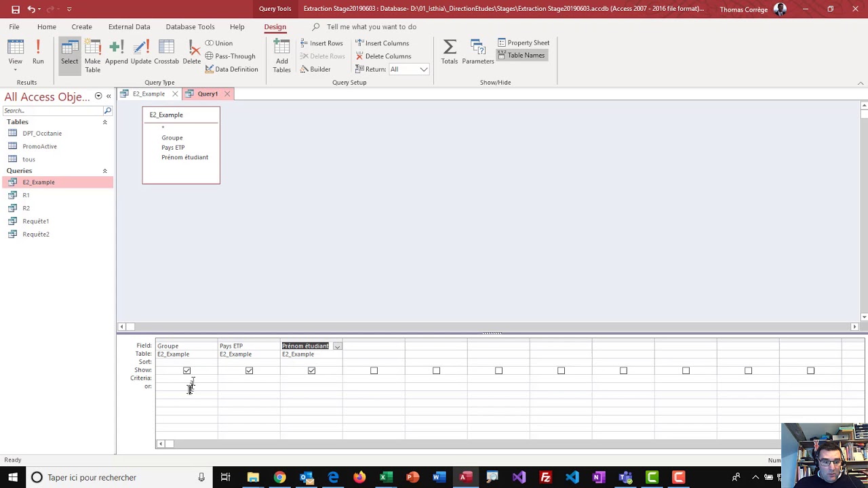Collapse the Queries group in navigation pane

click(x=104, y=171)
